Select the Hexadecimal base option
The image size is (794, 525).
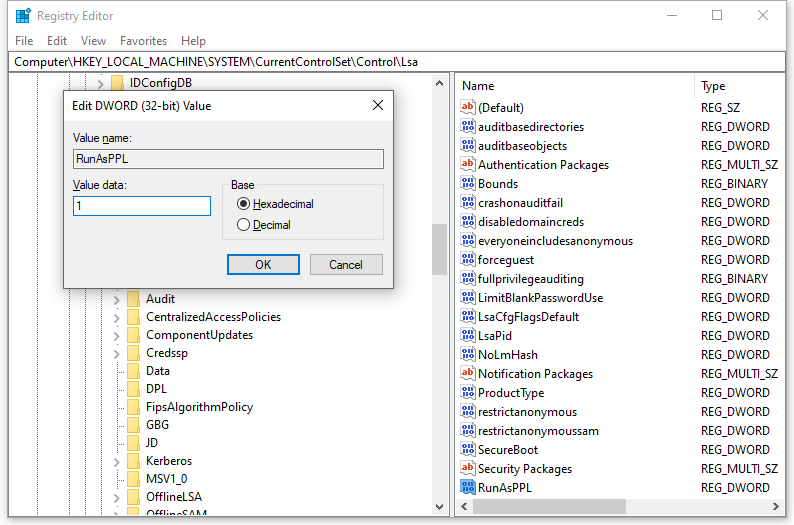[x=244, y=204]
